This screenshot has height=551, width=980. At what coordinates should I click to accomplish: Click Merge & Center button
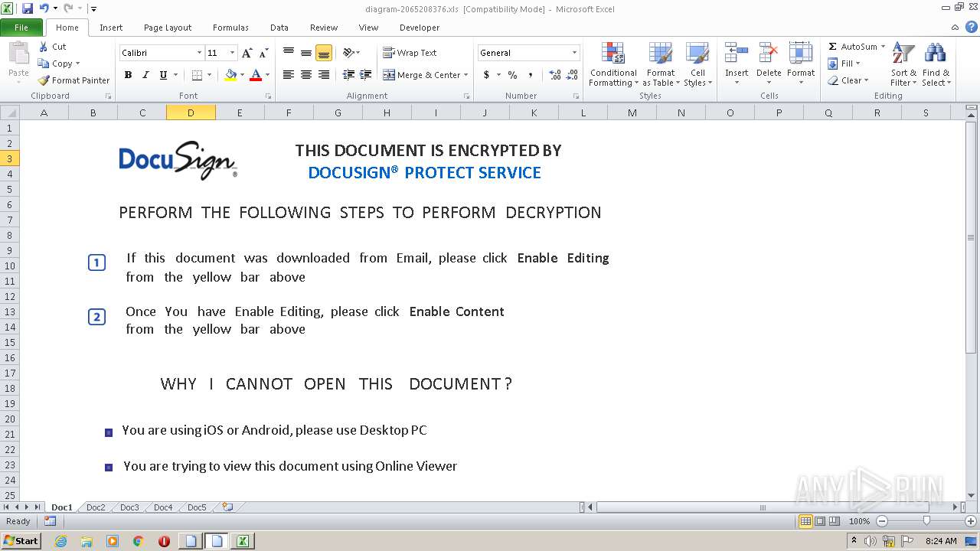pos(421,75)
